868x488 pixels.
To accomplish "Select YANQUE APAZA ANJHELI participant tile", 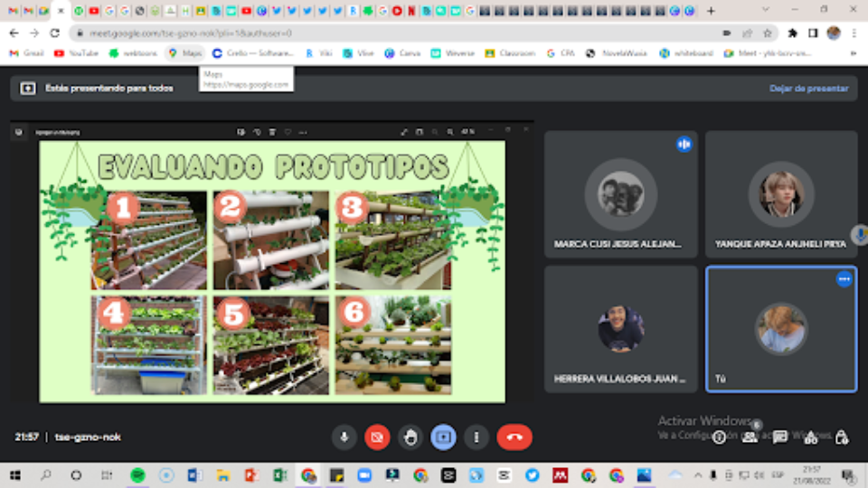I will point(781,194).
